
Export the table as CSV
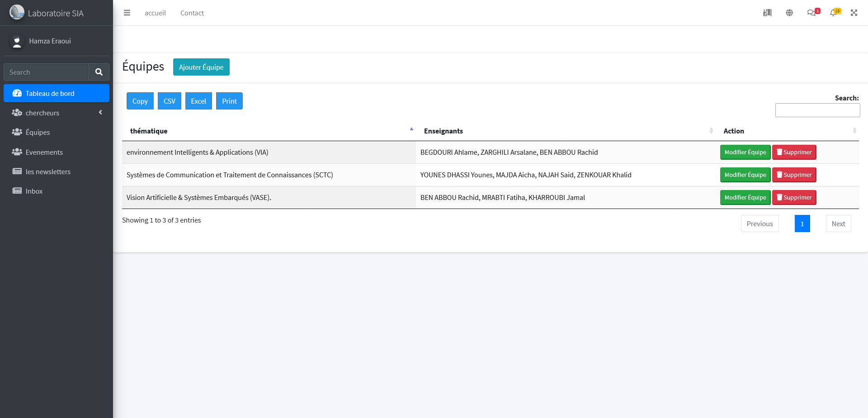tap(170, 101)
